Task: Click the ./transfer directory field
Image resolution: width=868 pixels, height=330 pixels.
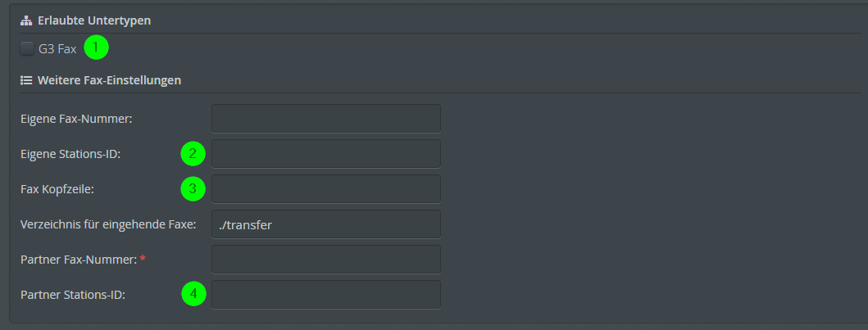Action: point(326,224)
